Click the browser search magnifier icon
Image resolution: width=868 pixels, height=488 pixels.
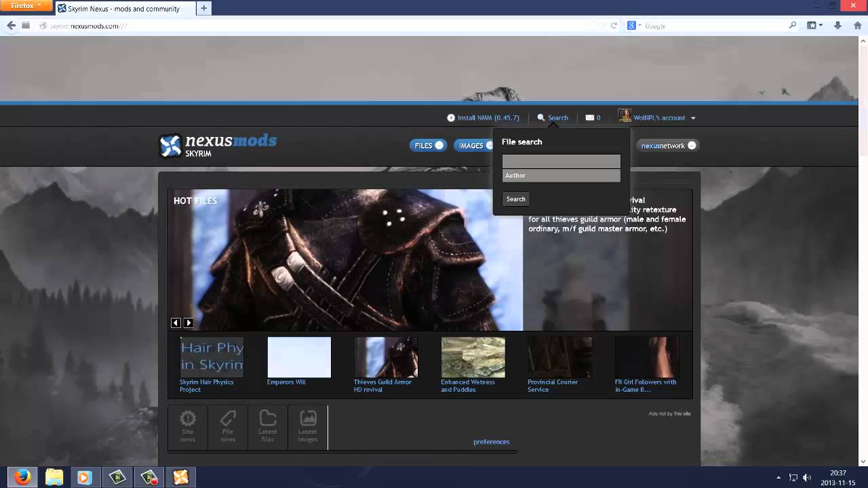tap(793, 26)
